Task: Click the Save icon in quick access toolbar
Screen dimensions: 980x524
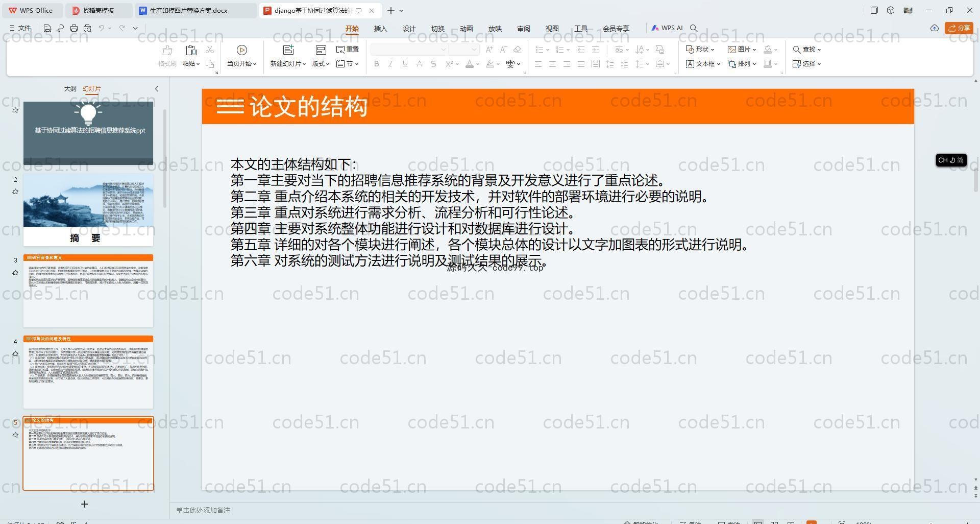Action: 47,29
